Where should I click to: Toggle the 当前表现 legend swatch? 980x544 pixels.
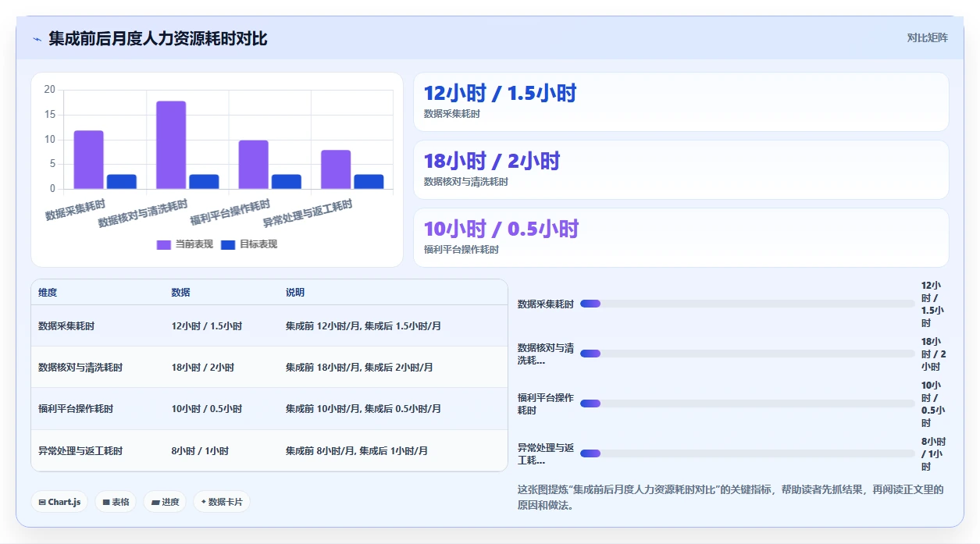(164, 244)
